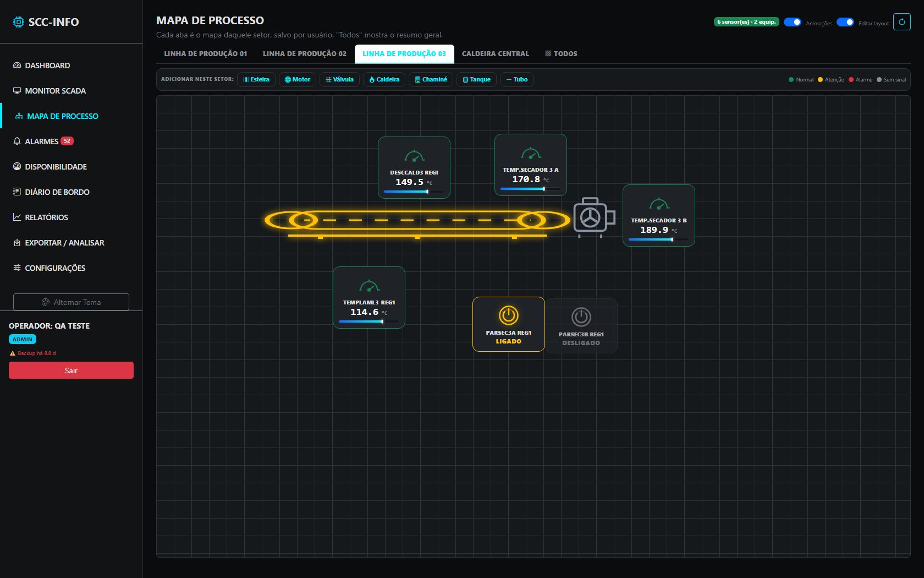Add a Tanque to this sector

476,80
